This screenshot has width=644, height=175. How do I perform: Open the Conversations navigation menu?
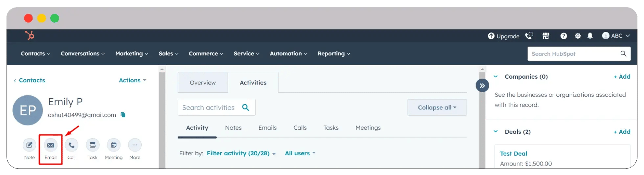82,53
